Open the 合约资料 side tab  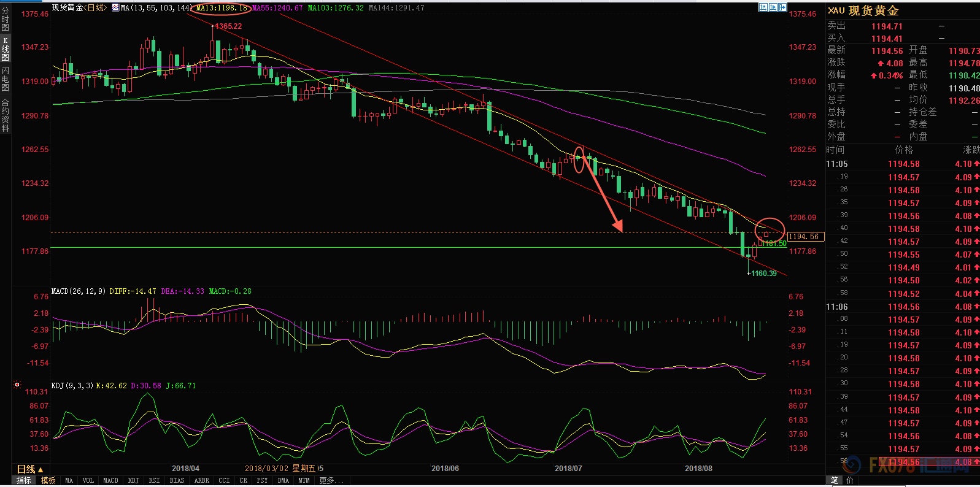click(x=5, y=115)
